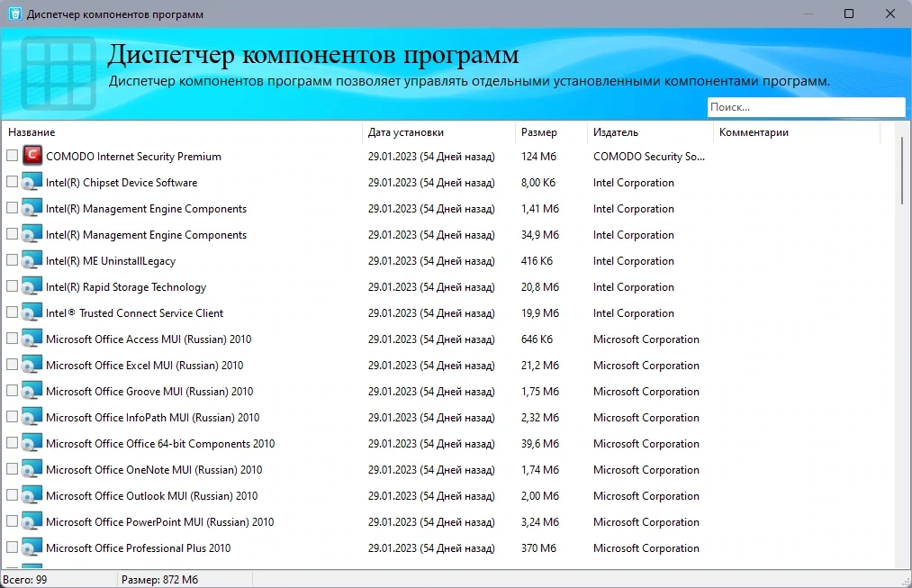Click the app icon in the title bar
912x588 pixels.
tap(15, 14)
